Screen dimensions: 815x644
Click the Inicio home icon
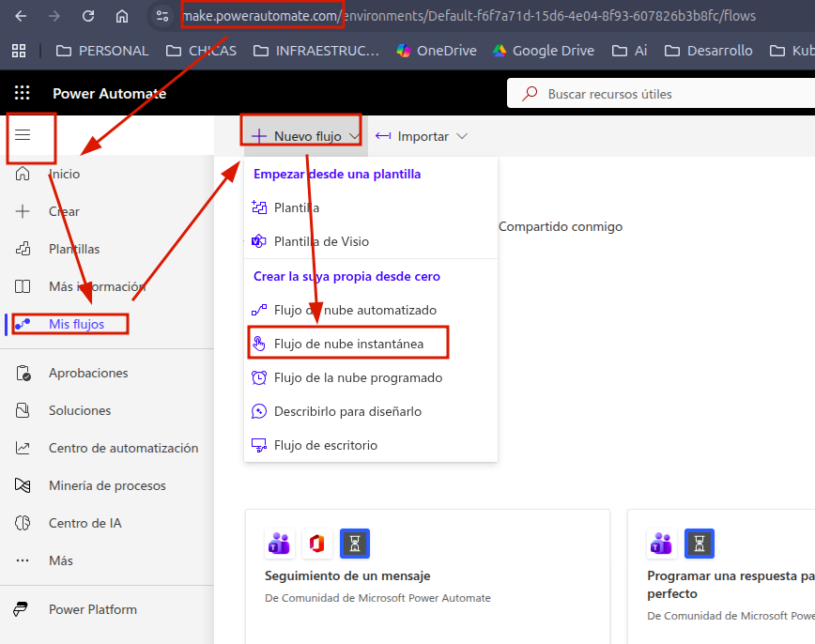pos(23,174)
